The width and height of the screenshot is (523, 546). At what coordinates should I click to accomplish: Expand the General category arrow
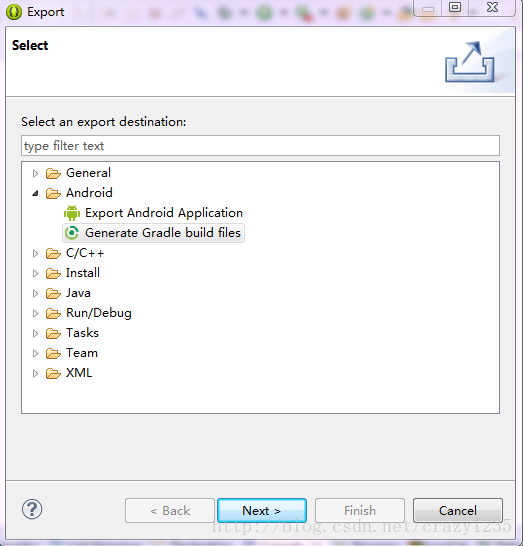point(35,173)
